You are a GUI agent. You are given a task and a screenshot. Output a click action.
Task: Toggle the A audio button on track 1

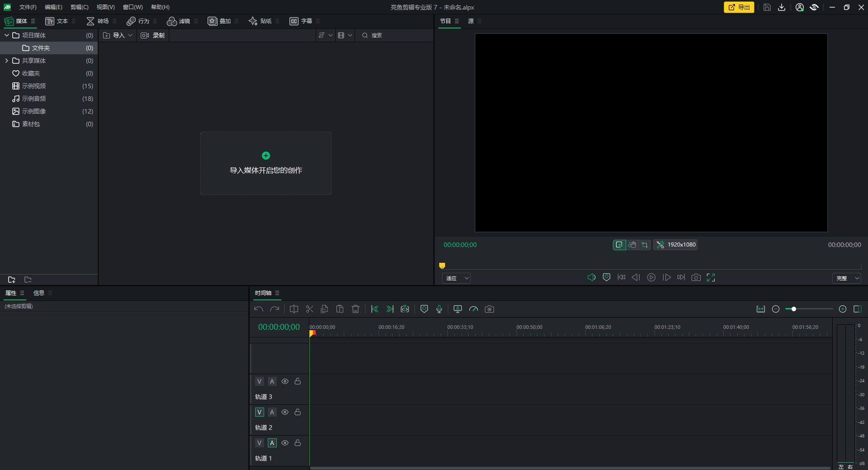coord(272,443)
